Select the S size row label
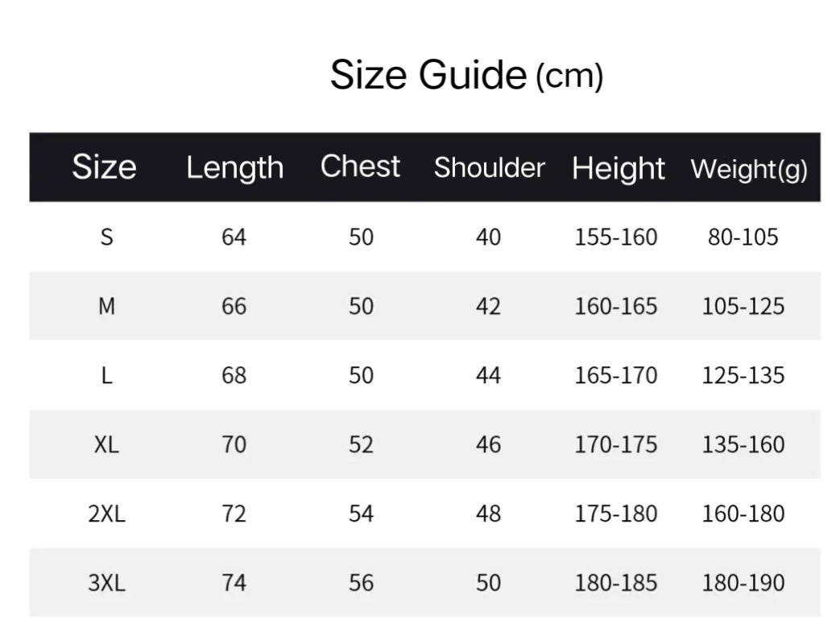Image resolution: width=840 pixels, height=640 pixels. point(106,237)
